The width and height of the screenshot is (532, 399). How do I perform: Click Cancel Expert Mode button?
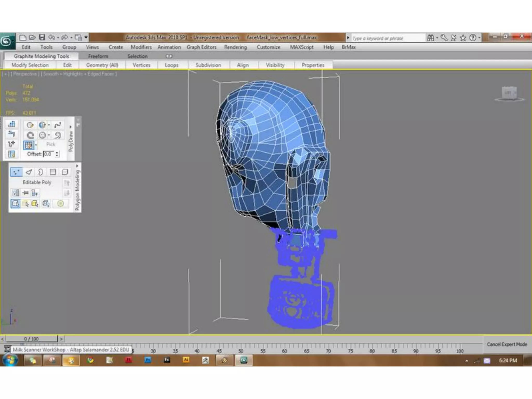coord(507,344)
